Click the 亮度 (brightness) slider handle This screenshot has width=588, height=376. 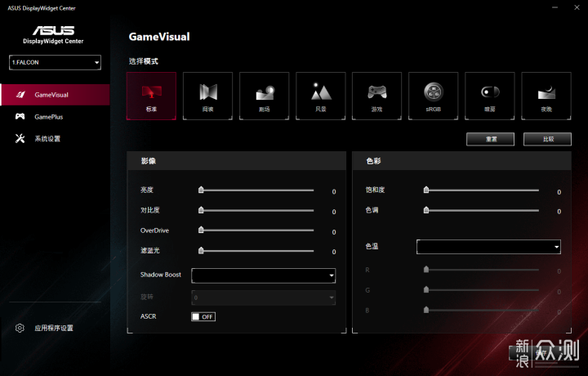pyautogui.click(x=201, y=190)
